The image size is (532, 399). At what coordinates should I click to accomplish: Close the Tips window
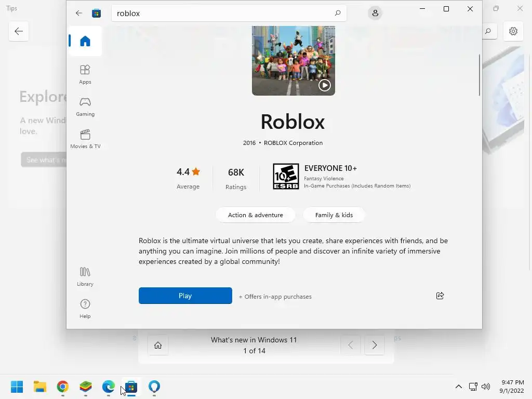(x=520, y=8)
